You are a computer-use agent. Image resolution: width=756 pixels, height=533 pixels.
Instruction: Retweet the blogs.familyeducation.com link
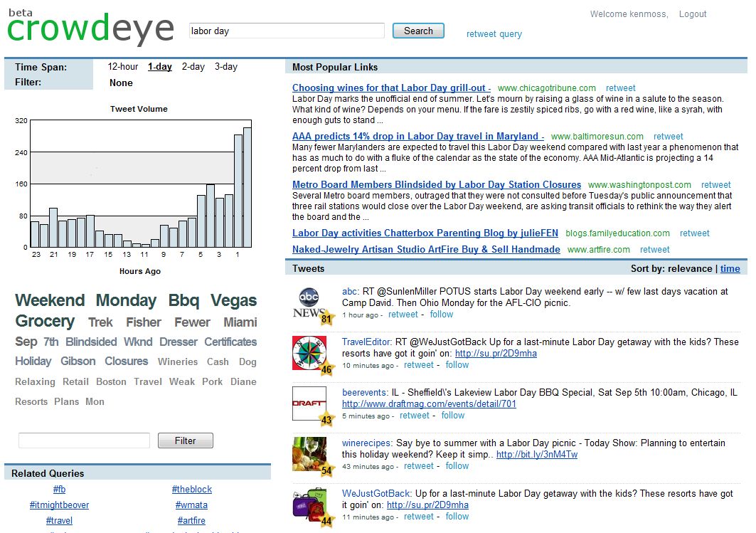(695, 233)
